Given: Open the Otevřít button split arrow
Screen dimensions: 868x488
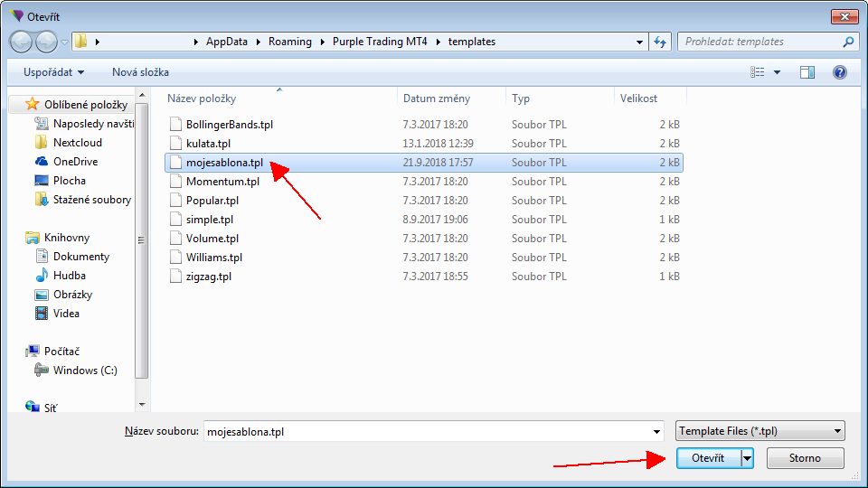Looking at the screenshot, I should tap(748, 458).
